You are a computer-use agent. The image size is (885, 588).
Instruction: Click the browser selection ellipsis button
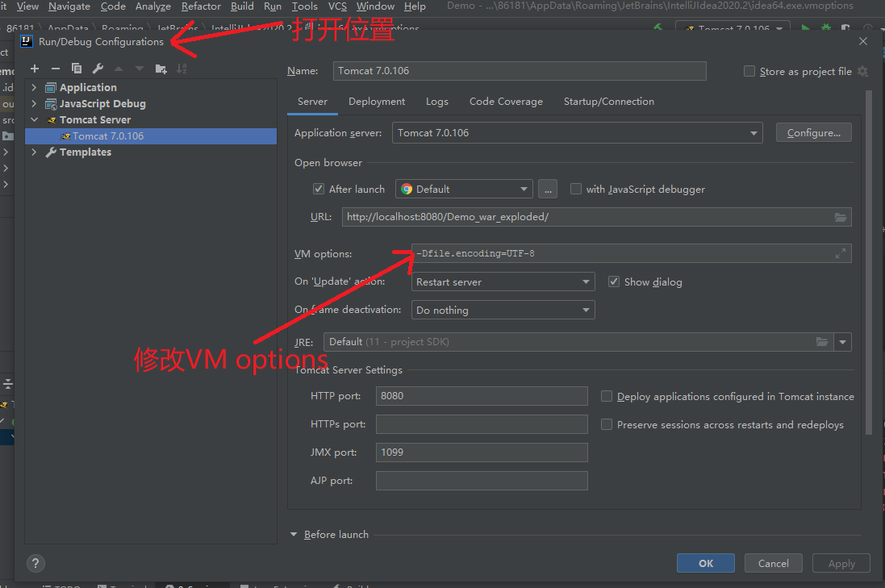click(548, 189)
